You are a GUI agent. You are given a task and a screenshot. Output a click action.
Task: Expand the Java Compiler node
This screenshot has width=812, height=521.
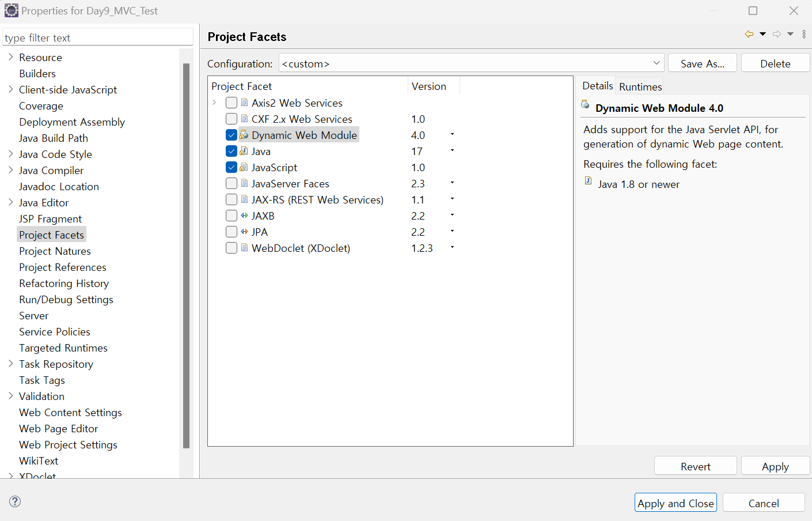pyautogui.click(x=10, y=170)
